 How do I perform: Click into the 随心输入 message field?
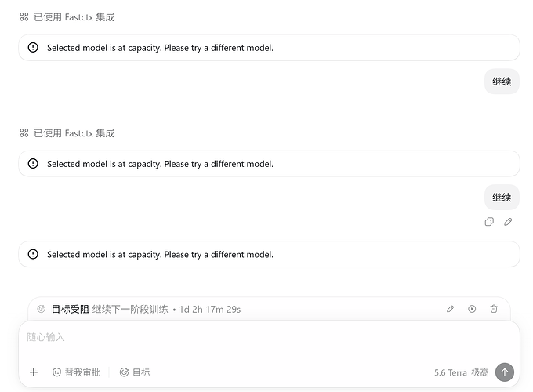tap(269, 342)
